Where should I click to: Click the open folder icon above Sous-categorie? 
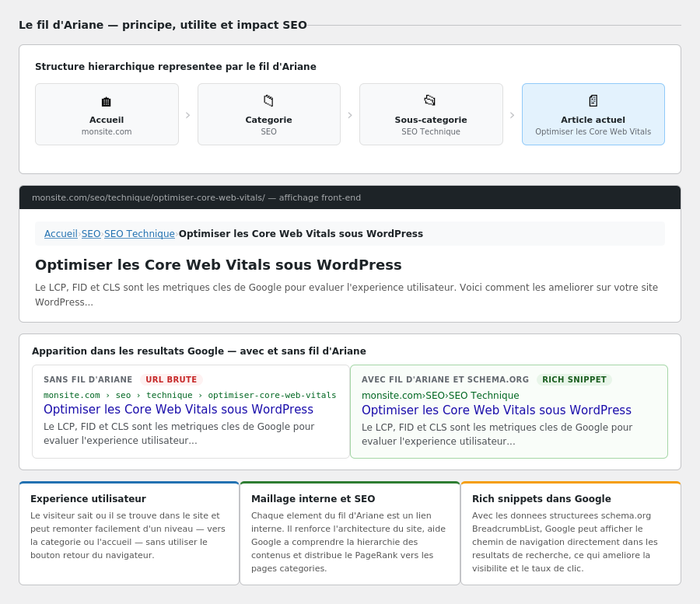(x=430, y=100)
